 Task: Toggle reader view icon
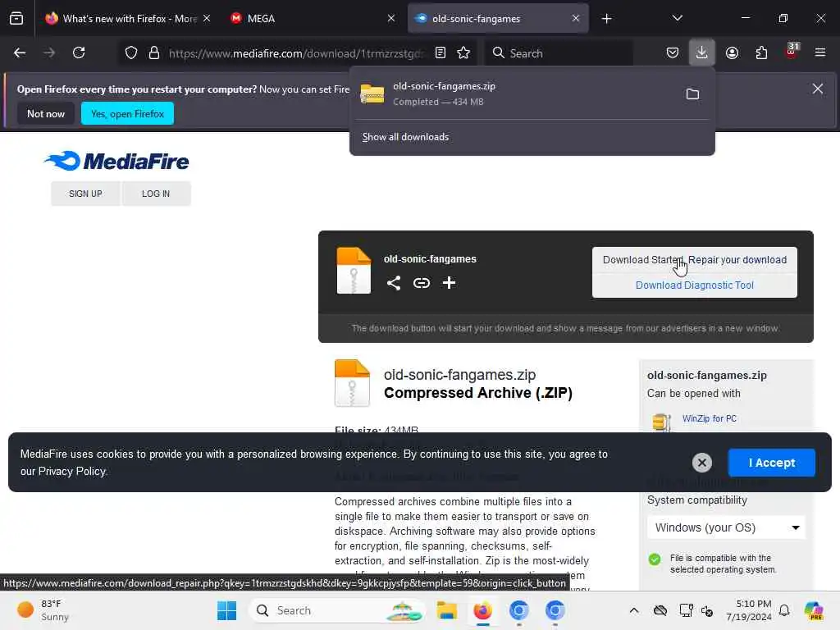tap(441, 53)
